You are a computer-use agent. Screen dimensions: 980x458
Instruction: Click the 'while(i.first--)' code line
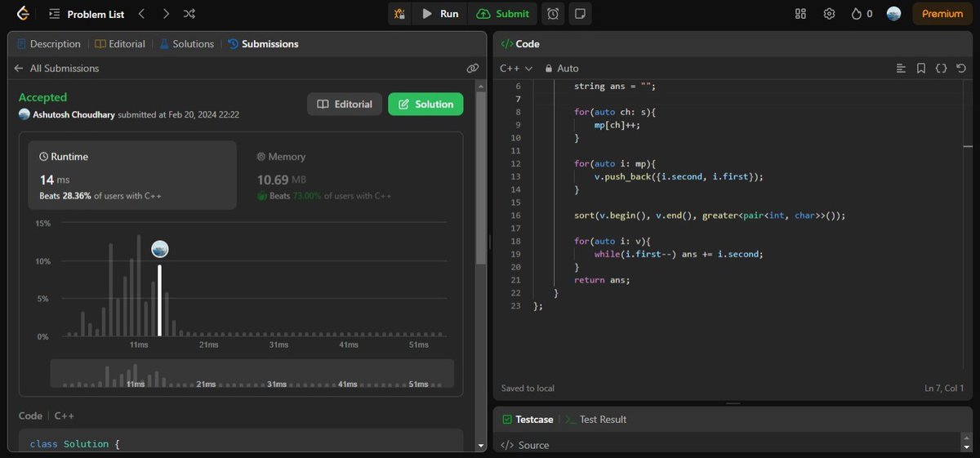point(679,254)
